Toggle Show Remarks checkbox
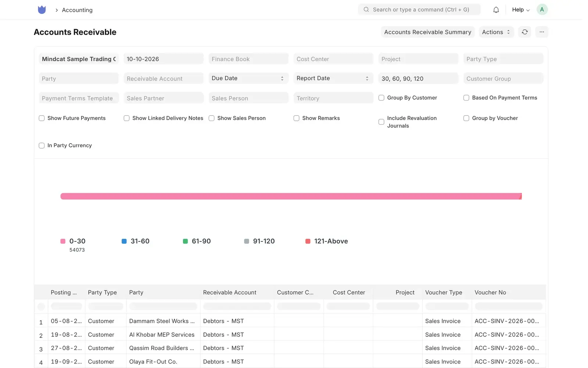This screenshot has height=368, width=588. [297, 118]
